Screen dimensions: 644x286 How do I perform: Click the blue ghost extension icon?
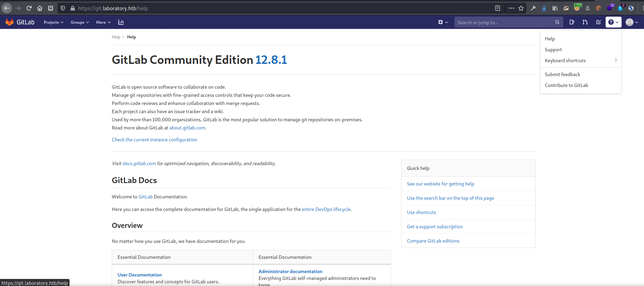621,7
